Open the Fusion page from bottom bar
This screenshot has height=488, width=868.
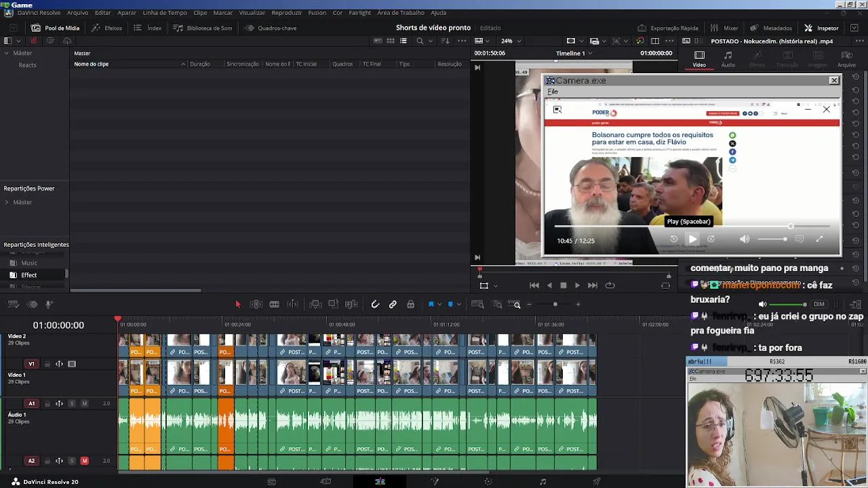435,482
